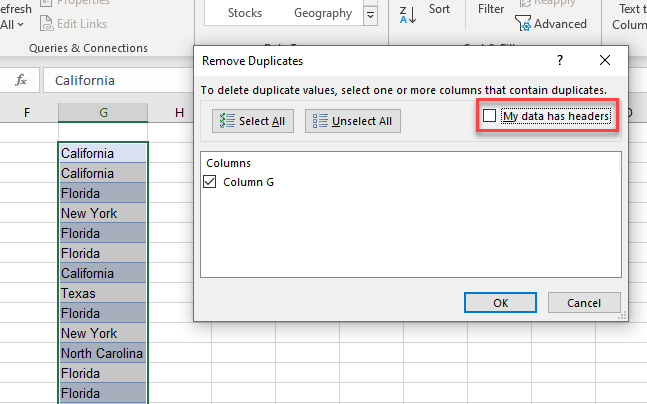Open the Remove Duplicates help question mark
Image resolution: width=647 pixels, height=404 pixels.
pos(560,61)
